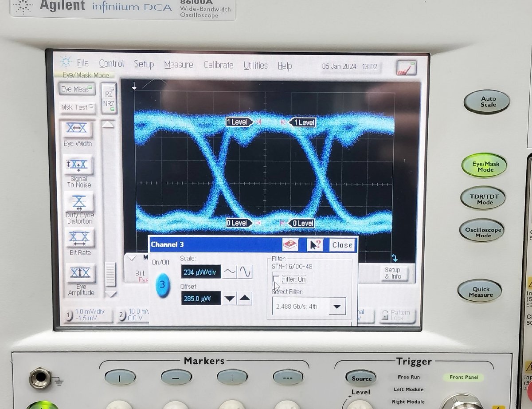
Task: Click the Signal To Noise measurement icon
Action: coord(78,165)
